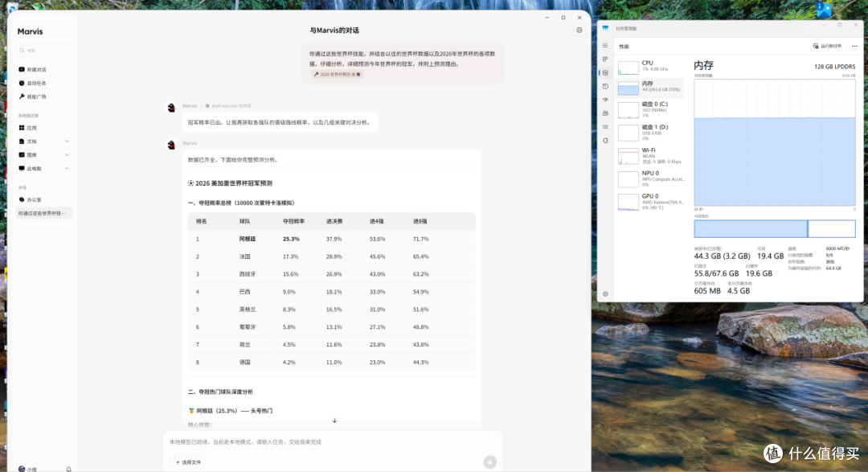Select NPU 0 performance entry
The image size is (868, 472).
point(650,179)
